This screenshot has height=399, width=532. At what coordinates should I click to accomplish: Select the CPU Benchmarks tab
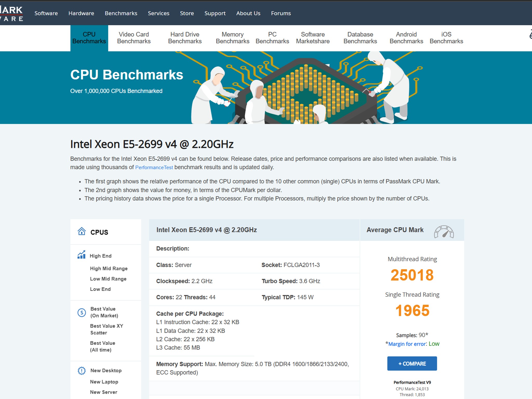coord(89,38)
